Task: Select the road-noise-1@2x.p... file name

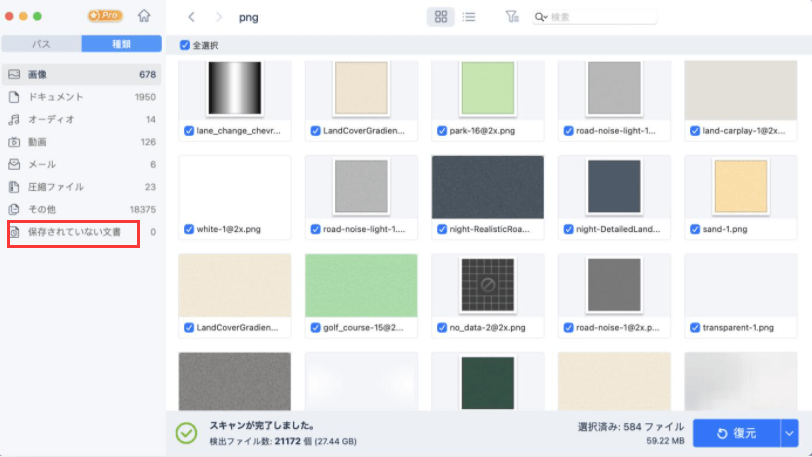Action: pyautogui.click(x=617, y=327)
